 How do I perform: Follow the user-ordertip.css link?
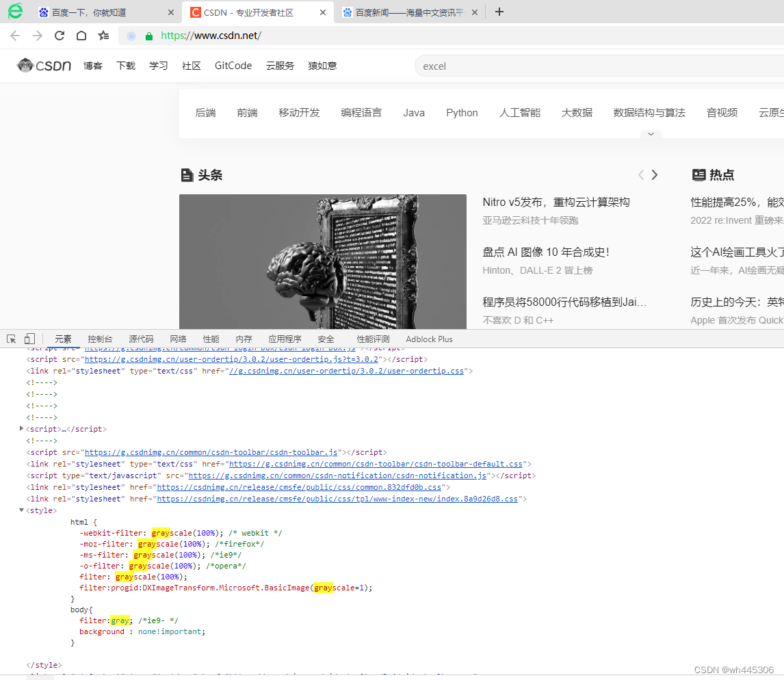(346, 371)
